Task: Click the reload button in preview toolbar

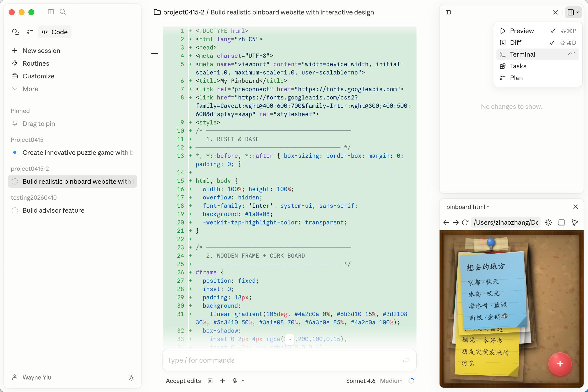Action: [465, 222]
